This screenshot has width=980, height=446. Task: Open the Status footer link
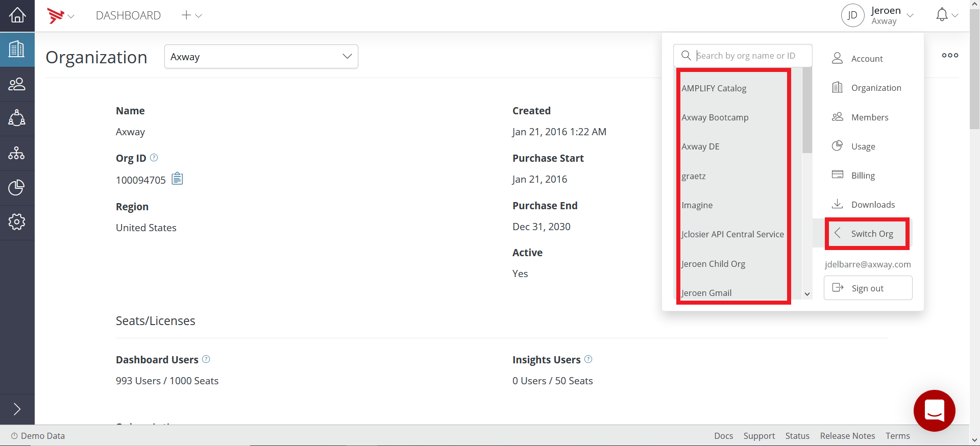click(797, 436)
